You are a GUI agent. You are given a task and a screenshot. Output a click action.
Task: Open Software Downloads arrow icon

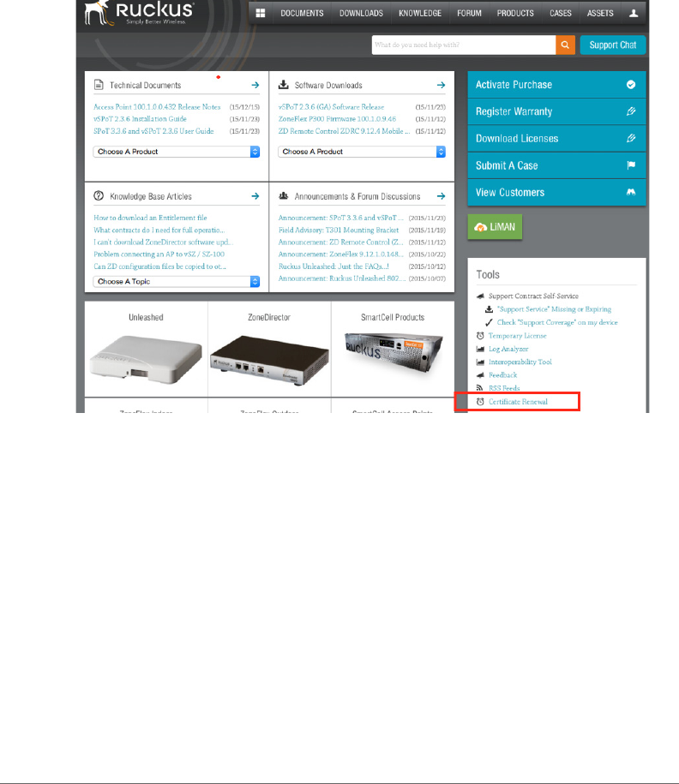441,85
